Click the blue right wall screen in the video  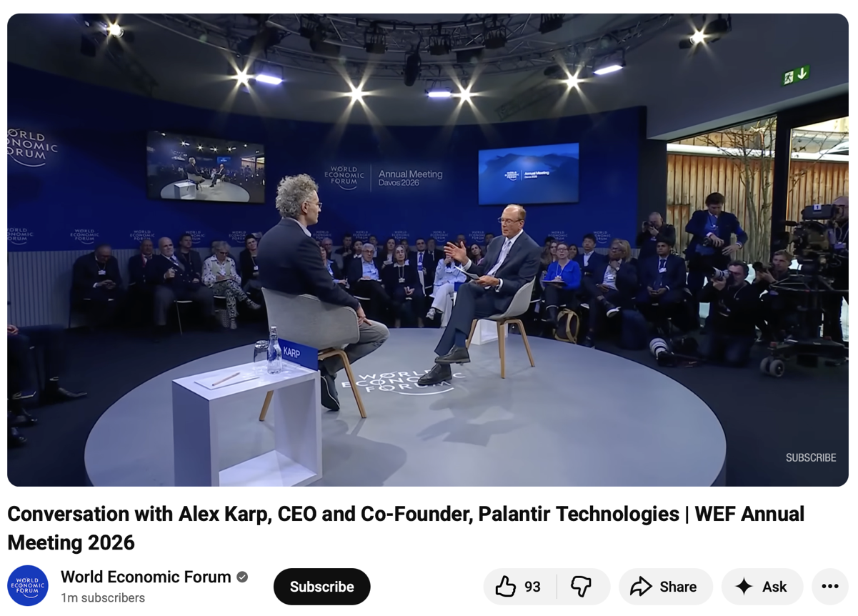[x=529, y=174]
